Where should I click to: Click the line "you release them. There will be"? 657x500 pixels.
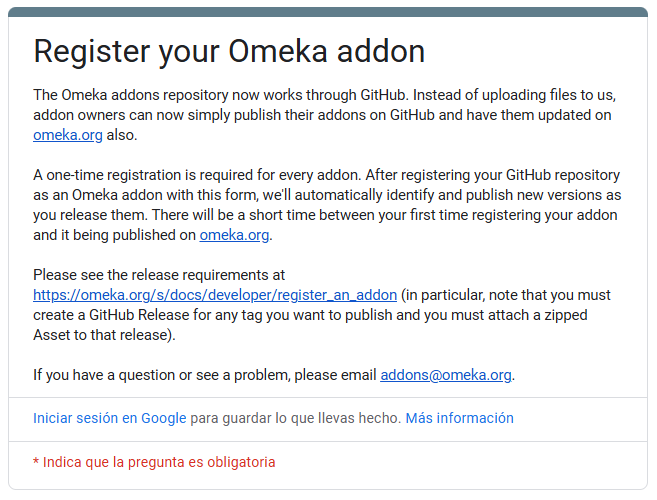pos(325,215)
